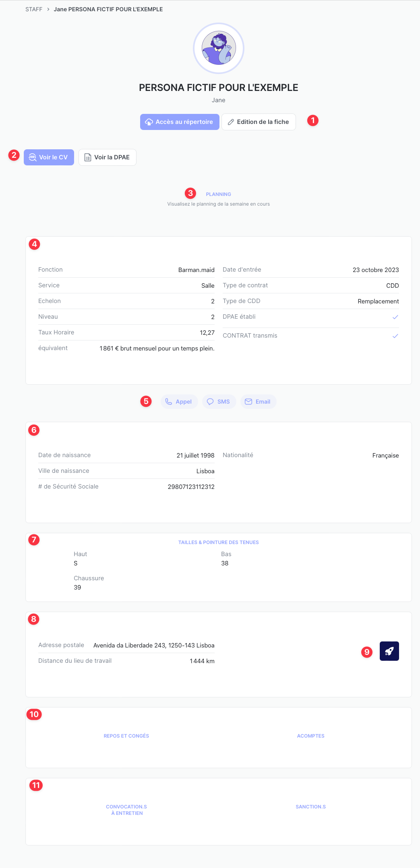
Task: Open the SANCTION.S section
Action: click(310, 806)
